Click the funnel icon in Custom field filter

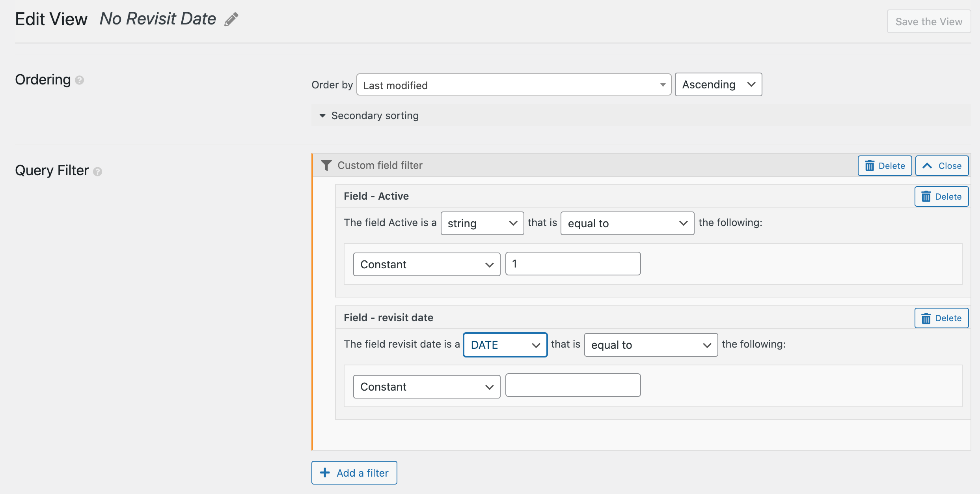point(326,165)
